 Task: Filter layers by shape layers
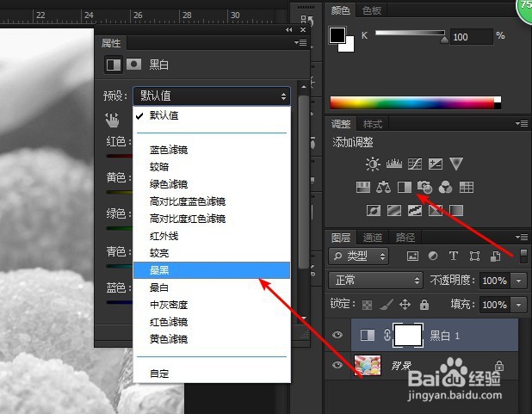474,256
